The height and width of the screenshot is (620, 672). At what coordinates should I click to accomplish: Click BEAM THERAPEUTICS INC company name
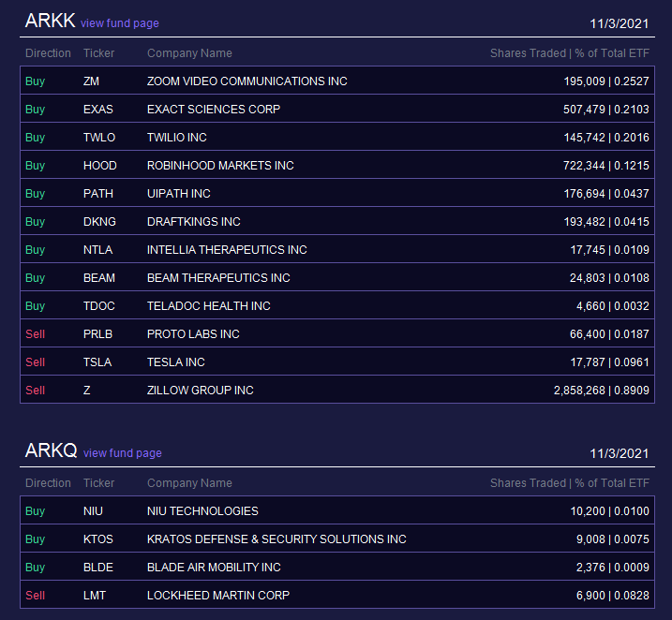coord(218,278)
